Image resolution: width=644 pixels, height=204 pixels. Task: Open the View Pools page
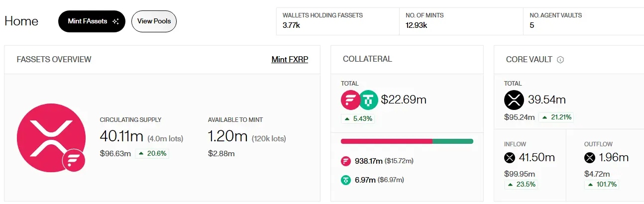click(x=154, y=21)
